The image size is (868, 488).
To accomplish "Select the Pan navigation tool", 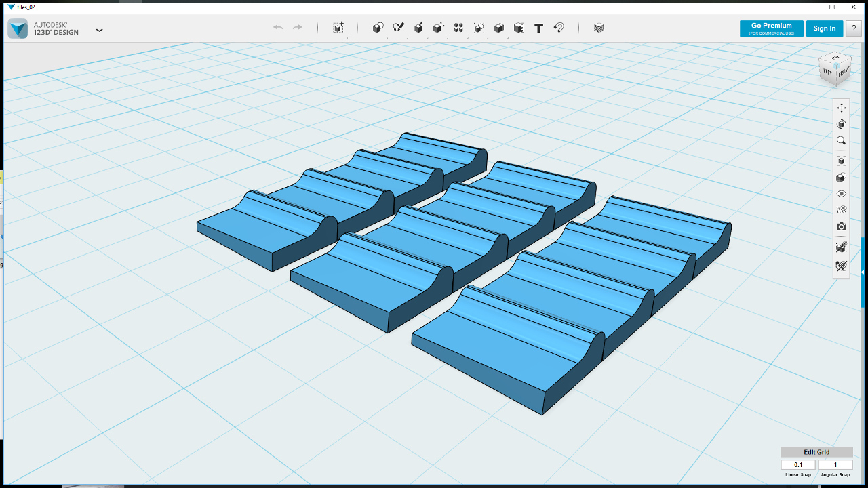I will pos(842,108).
